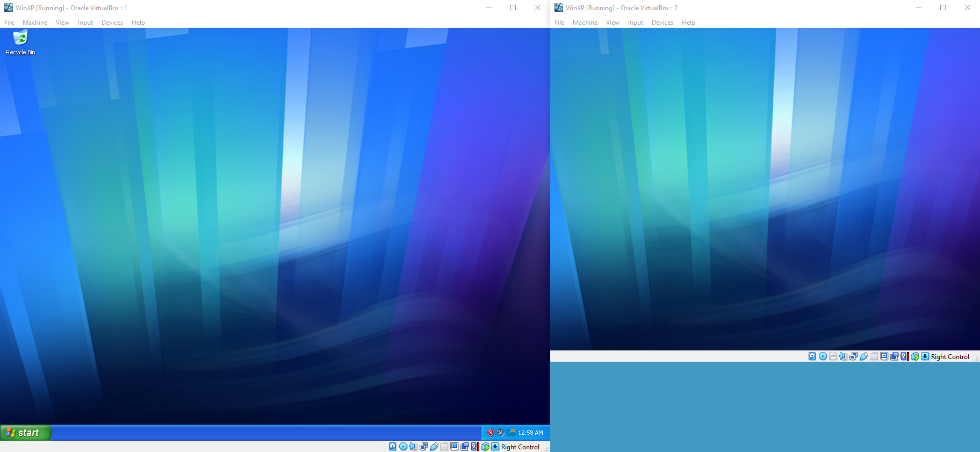Open File menu in VirtualBox window 2
Image resolution: width=980 pixels, height=452 pixels.
tap(559, 23)
